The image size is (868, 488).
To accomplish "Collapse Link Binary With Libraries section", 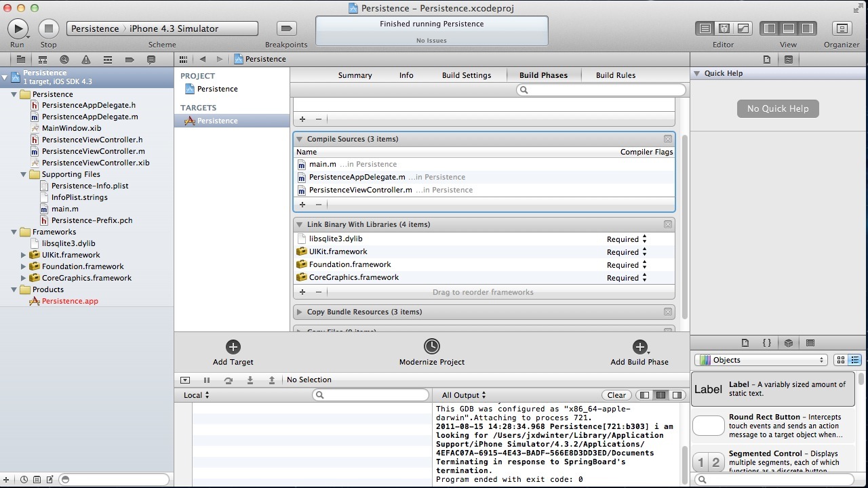I will (x=299, y=224).
